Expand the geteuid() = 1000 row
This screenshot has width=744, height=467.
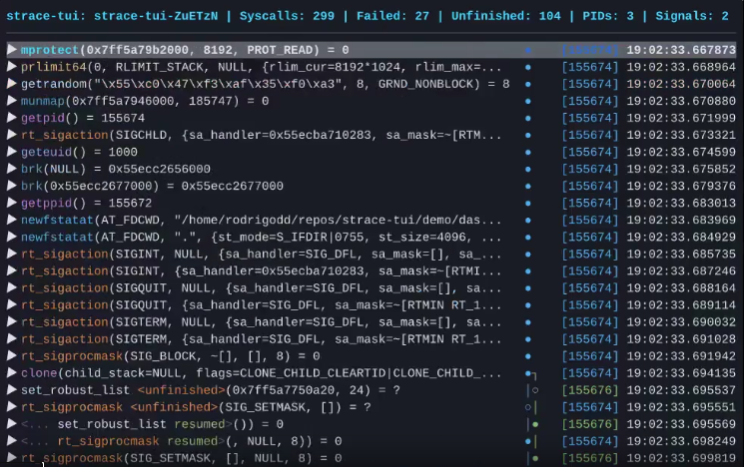pyautogui.click(x=12, y=152)
